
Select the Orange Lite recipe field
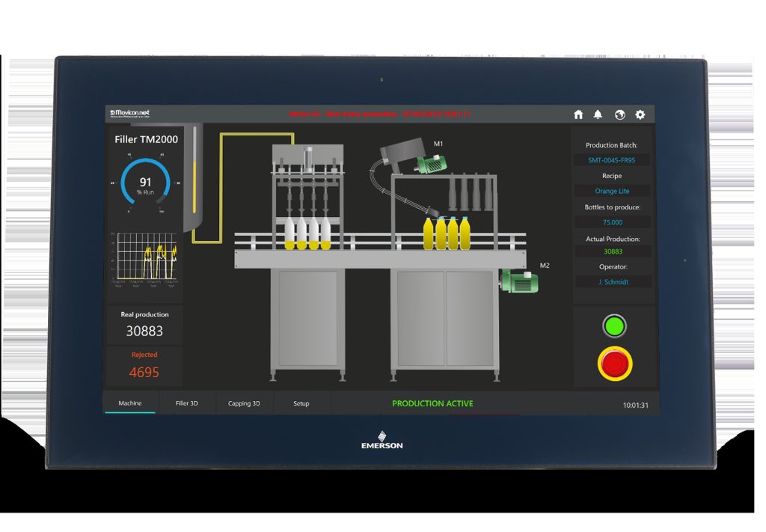(612, 191)
